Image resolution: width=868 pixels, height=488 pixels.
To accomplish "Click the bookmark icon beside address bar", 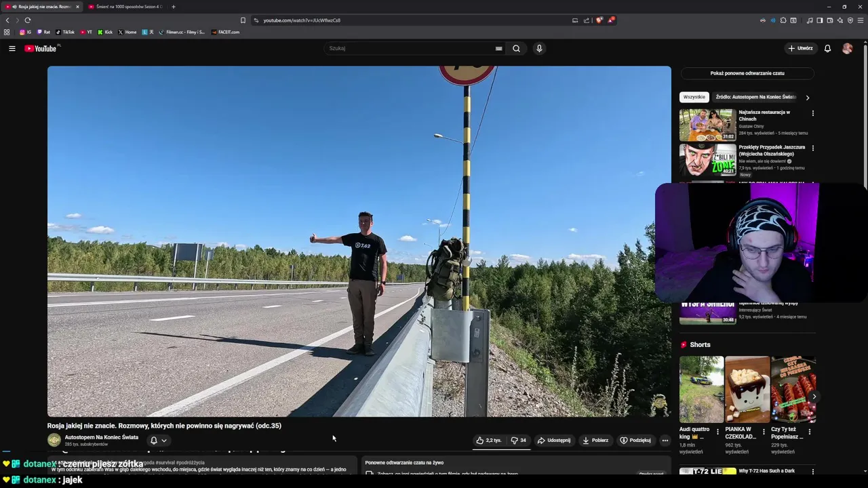I will [x=243, y=20].
